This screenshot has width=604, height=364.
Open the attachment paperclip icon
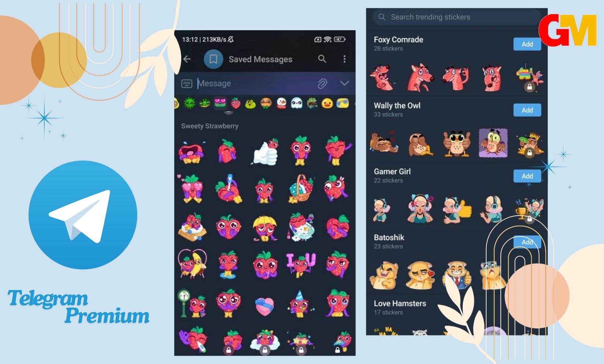click(x=323, y=82)
